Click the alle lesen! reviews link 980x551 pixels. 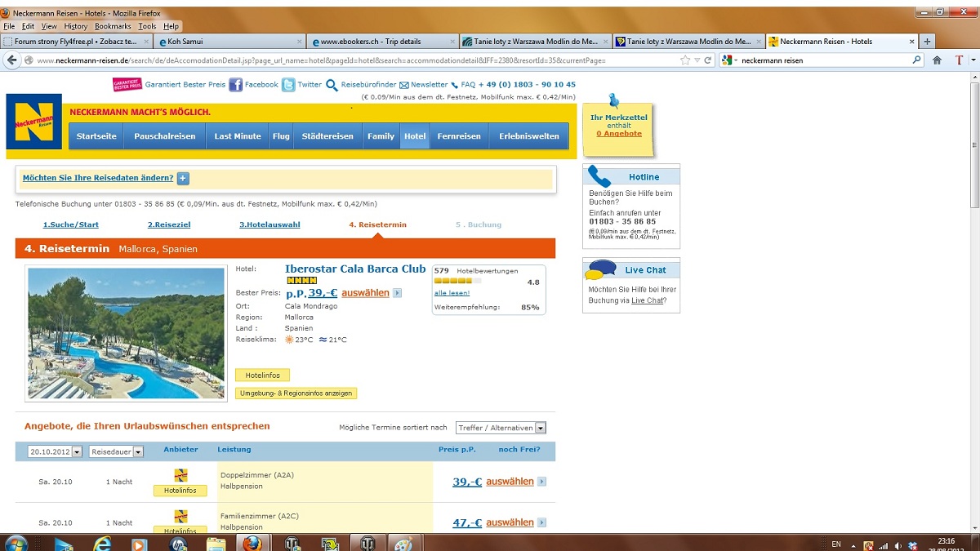[452, 292]
